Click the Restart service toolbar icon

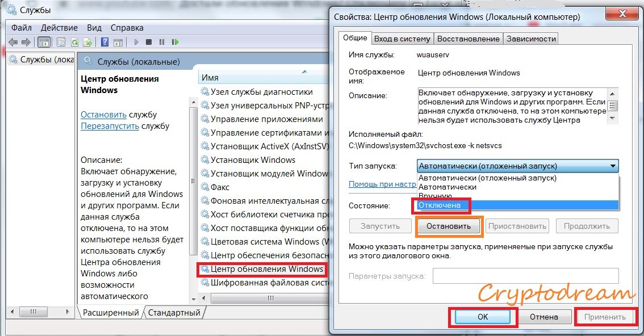(x=175, y=42)
